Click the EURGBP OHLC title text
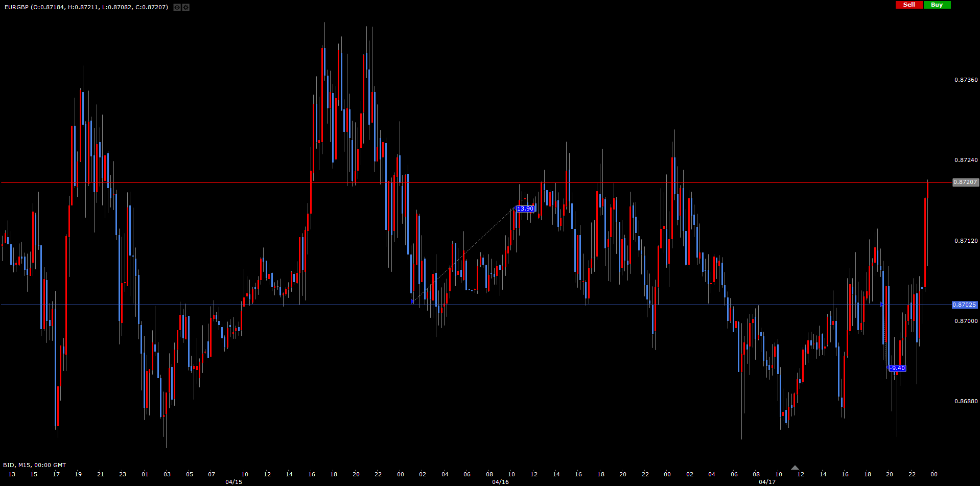 coord(86,7)
